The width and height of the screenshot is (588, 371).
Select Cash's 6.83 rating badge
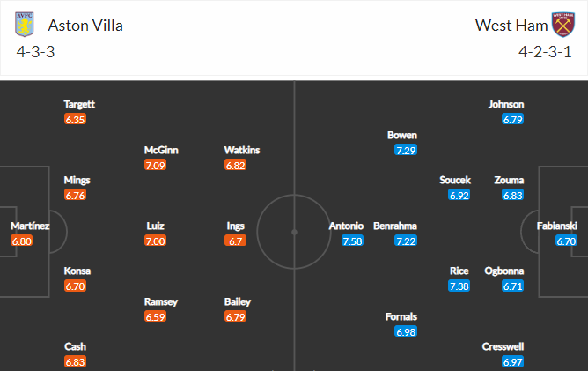click(75, 361)
